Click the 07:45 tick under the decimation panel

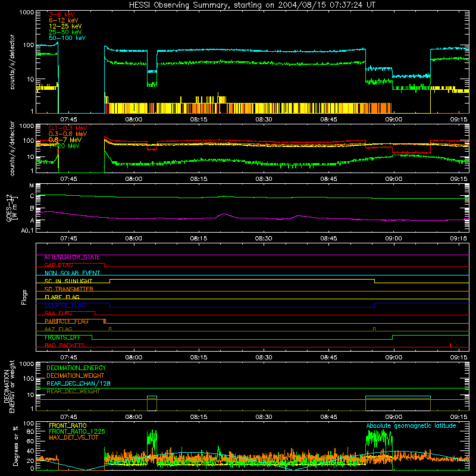pos(68,417)
